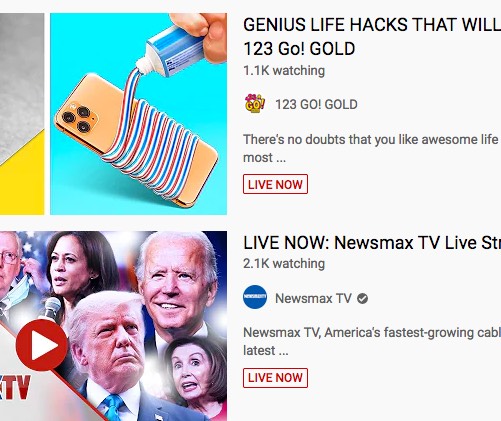The width and height of the screenshot is (501, 421).
Task: Open the LIVE NOW: Newsmax TV Live stream title
Action: click(372, 243)
